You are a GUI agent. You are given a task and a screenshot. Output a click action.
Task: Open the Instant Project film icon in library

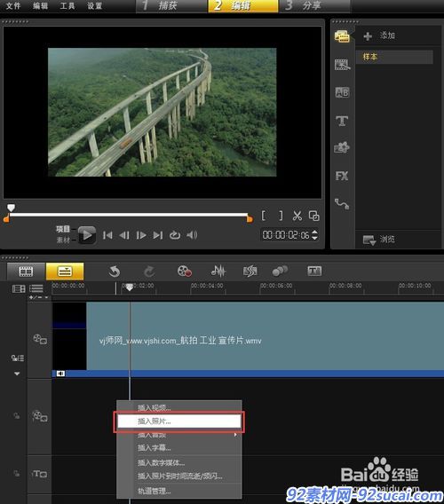coord(342,65)
